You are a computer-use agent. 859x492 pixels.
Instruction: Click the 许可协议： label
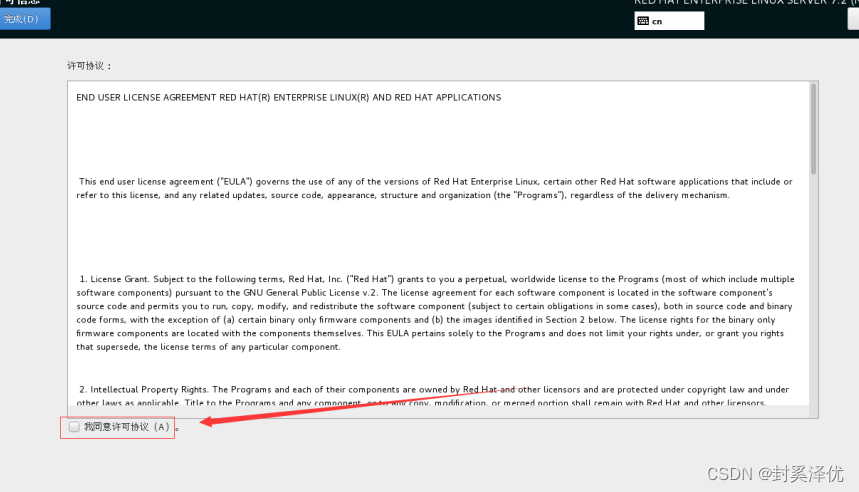(90, 66)
